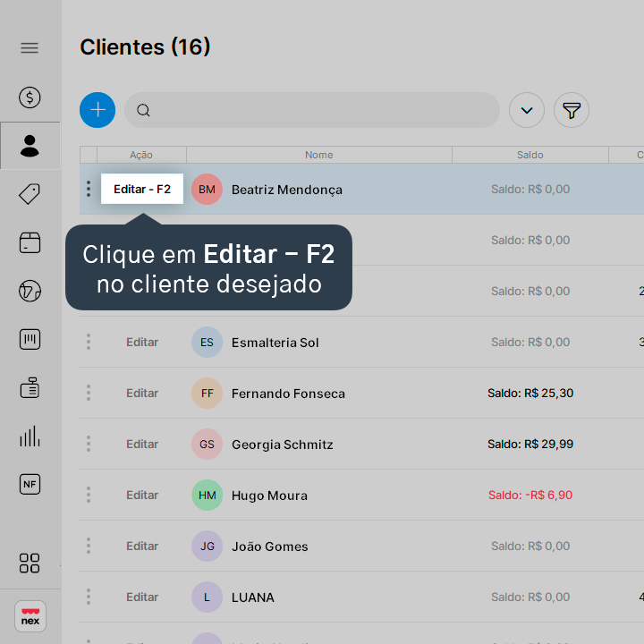Image resolution: width=644 pixels, height=644 pixels.
Task: Click the GS avatar of Georgia Schmitz
Action: coord(207,444)
